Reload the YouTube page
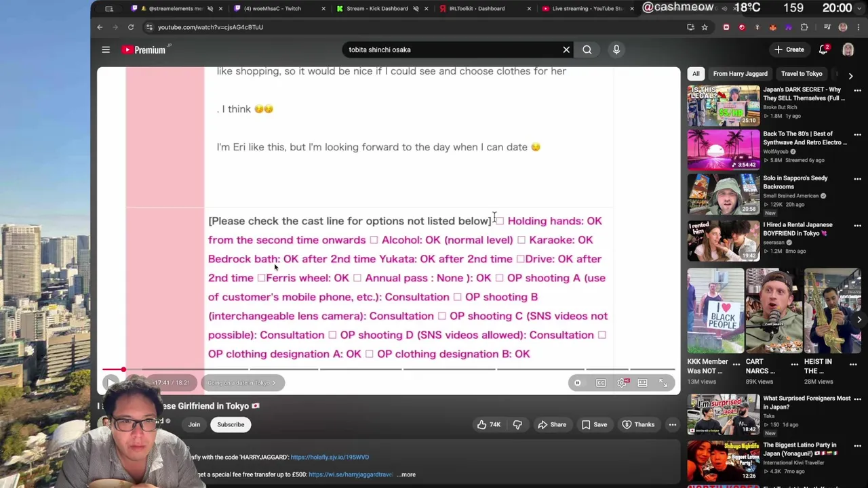This screenshot has height=488, width=868. 131,27
